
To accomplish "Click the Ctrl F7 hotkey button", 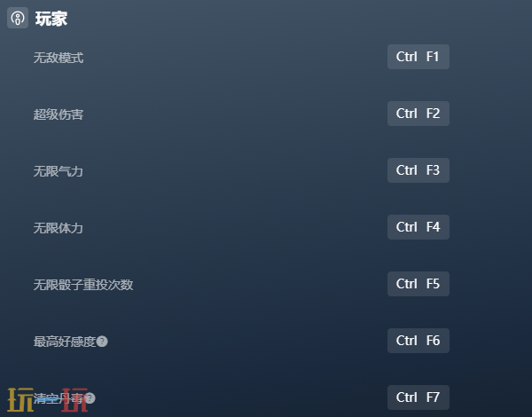I will (x=419, y=397).
